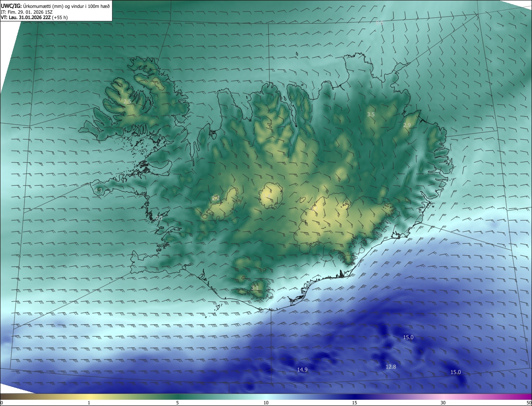Click the 2.9 value label
The height and width of the screenshot is (406, 532).
407,125
